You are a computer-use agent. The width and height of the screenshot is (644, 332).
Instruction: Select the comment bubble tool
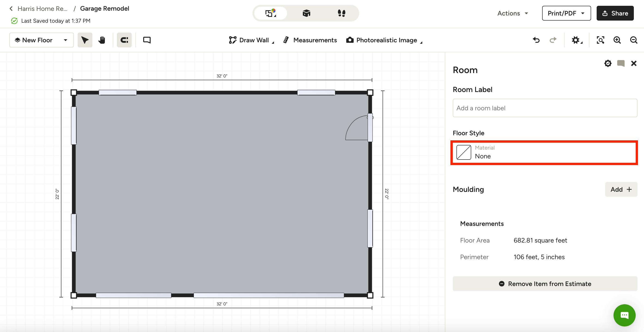point(147,40)
